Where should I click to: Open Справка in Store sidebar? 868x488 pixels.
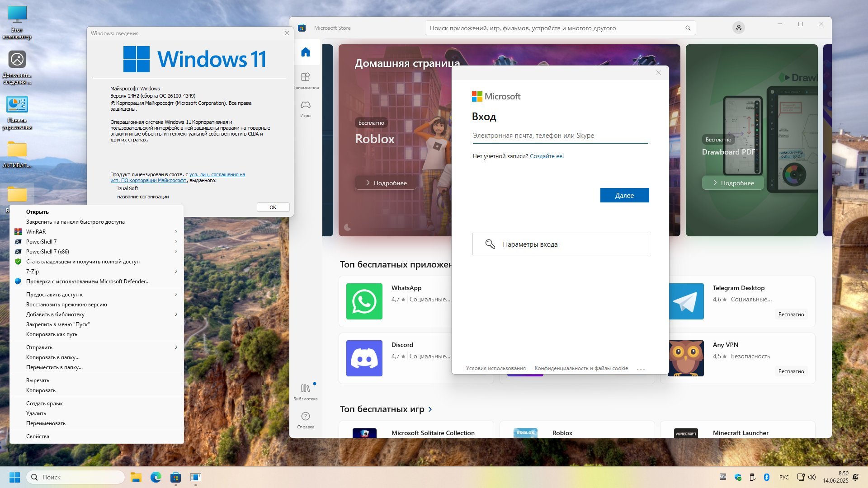click(306, 420)
